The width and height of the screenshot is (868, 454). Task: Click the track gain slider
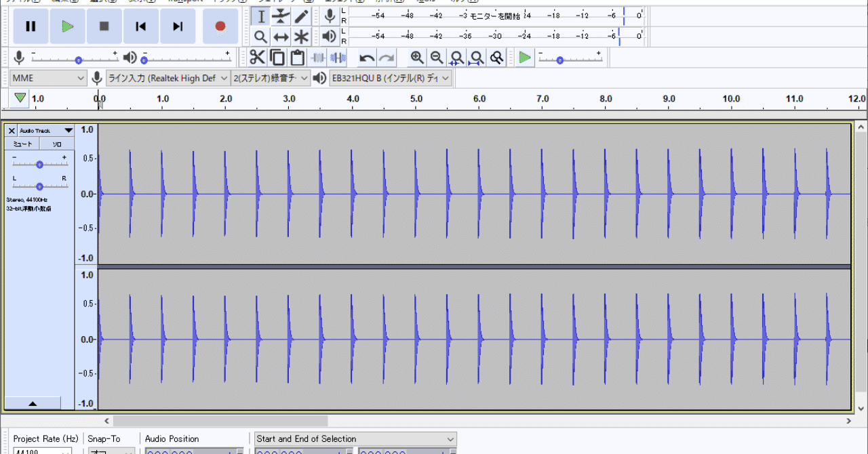click(x=39, y=164)
